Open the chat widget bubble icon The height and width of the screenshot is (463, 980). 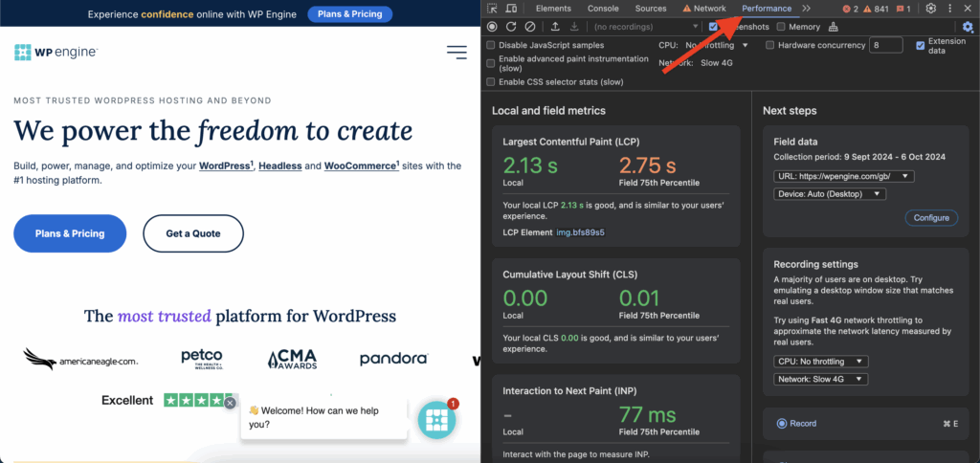(x=436, y=420)
